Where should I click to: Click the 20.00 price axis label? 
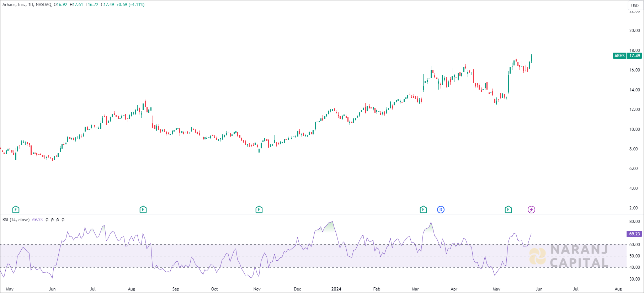point(634,31)
